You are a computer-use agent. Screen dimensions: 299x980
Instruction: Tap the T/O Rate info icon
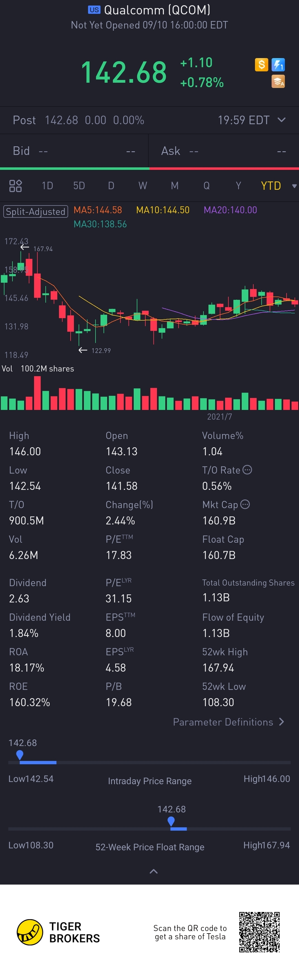[x=247, y=470]
